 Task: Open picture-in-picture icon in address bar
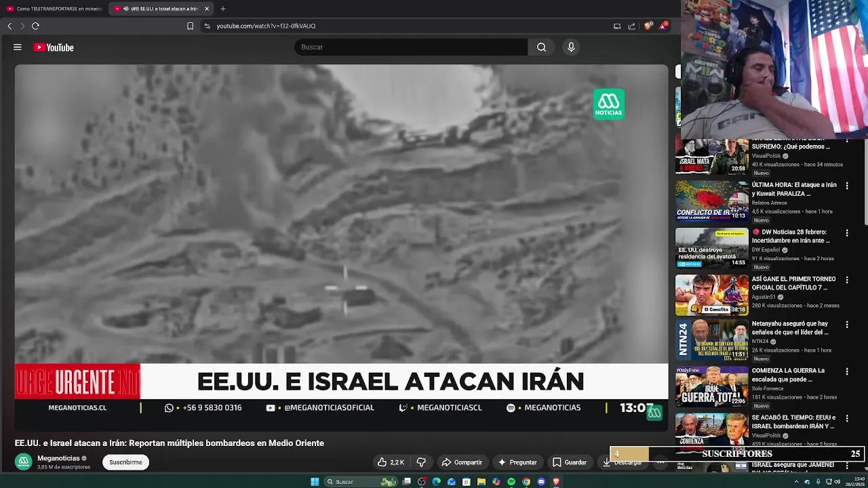[x=617, y=26]
